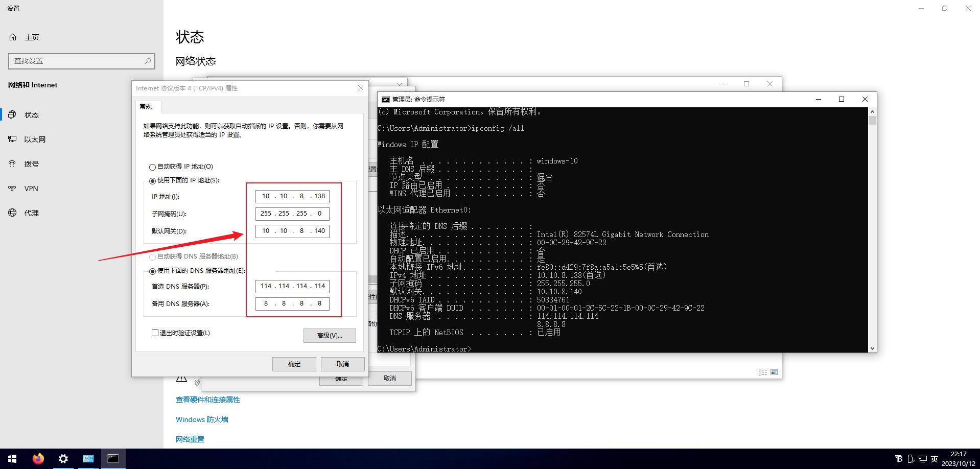Click the Command Prompt scrollbar down arrow
The image size is (980, 469).
(x=872, y=348)
